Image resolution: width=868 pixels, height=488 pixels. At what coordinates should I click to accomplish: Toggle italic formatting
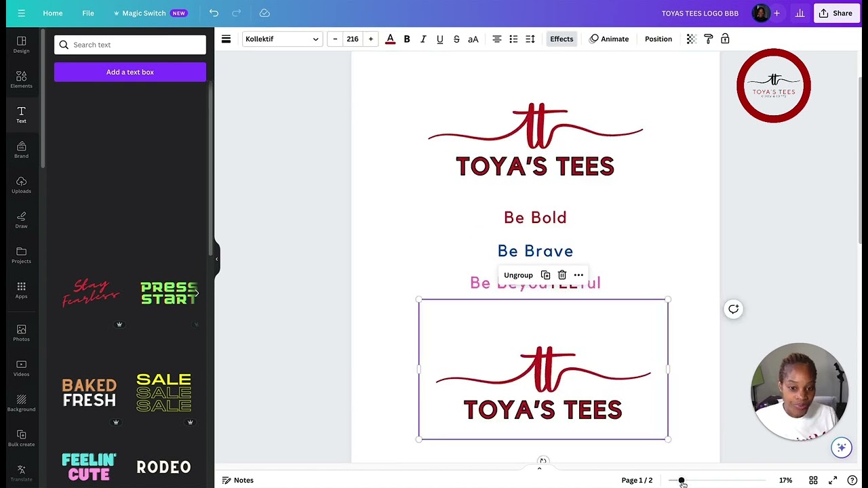pyautogui.click(x=423, y=39)
